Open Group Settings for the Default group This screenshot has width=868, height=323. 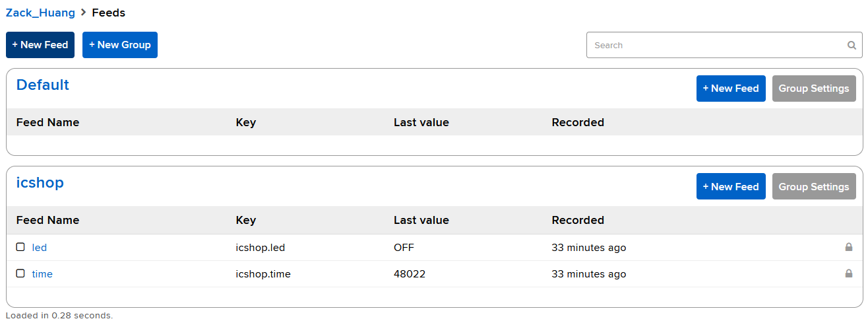[x=814, y=89]
